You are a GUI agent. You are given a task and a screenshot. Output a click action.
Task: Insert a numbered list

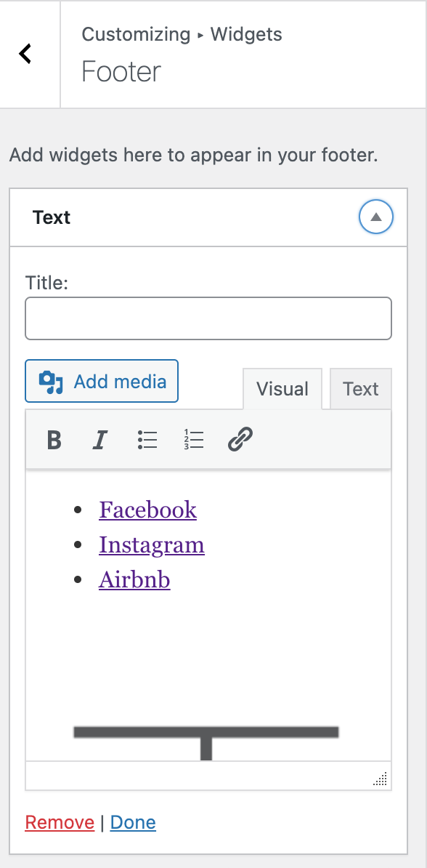pyautogui.click(x=194, y=440)
